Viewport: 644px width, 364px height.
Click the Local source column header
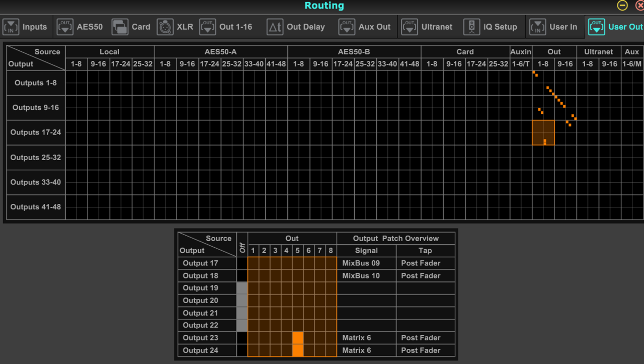(110, 52)
